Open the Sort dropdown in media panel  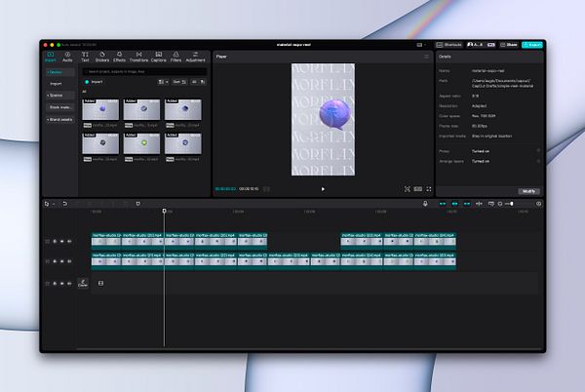[178, 83]
